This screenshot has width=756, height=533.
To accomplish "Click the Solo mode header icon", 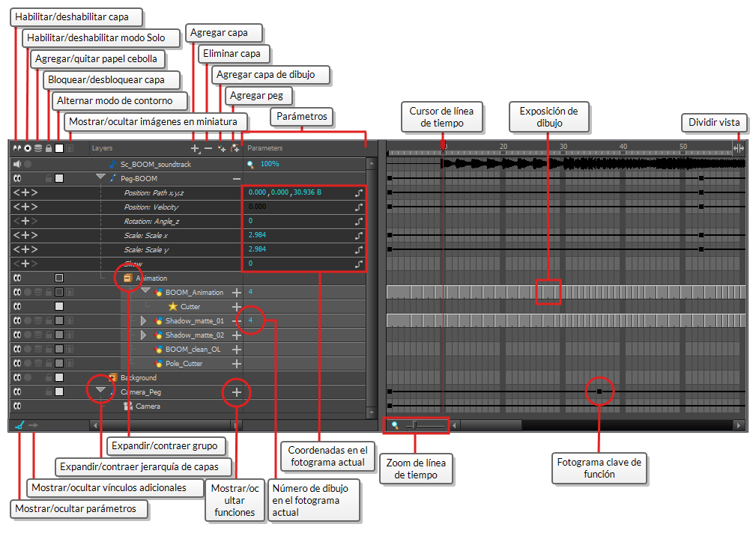I will (28, 148).
